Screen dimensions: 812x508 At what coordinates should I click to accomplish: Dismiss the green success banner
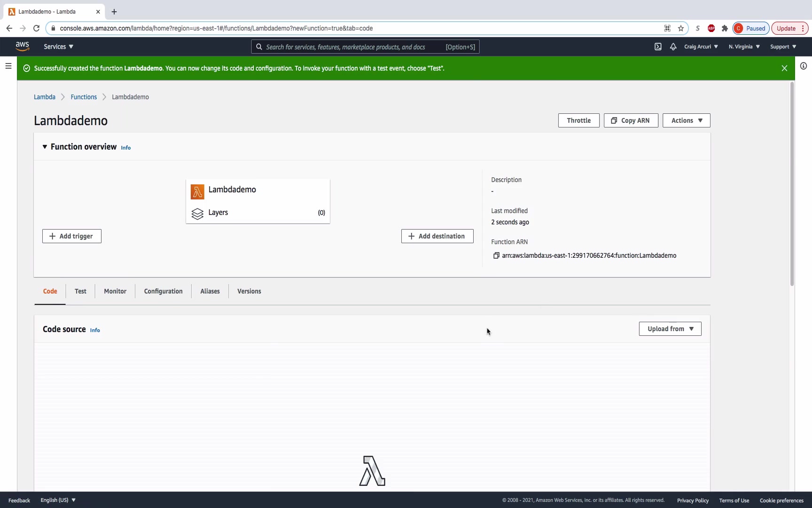pos(784,68)
